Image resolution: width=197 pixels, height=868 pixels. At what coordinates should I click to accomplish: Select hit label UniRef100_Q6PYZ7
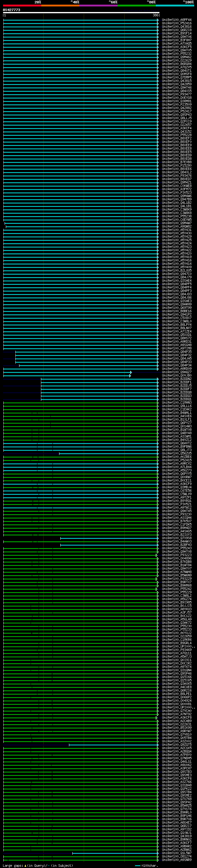(x=177, y=423)
